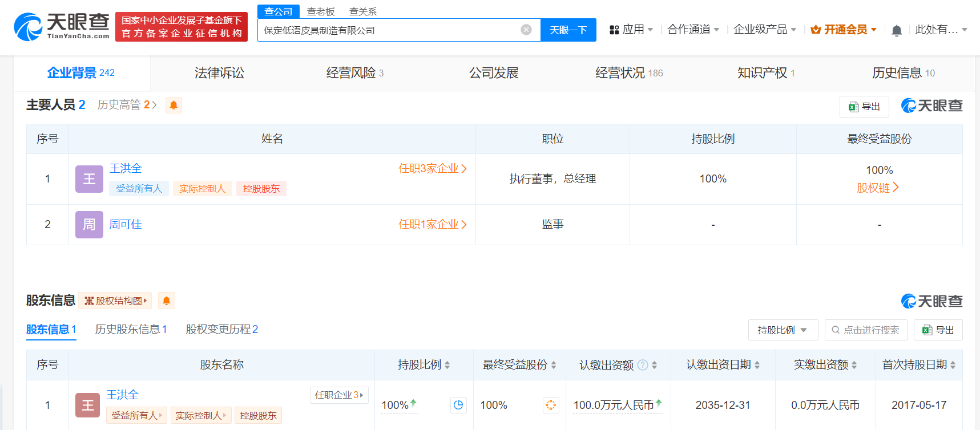Open the 股权结构图 chart button
The width and height of the screenshot is (980, 430).
point(115,301)
